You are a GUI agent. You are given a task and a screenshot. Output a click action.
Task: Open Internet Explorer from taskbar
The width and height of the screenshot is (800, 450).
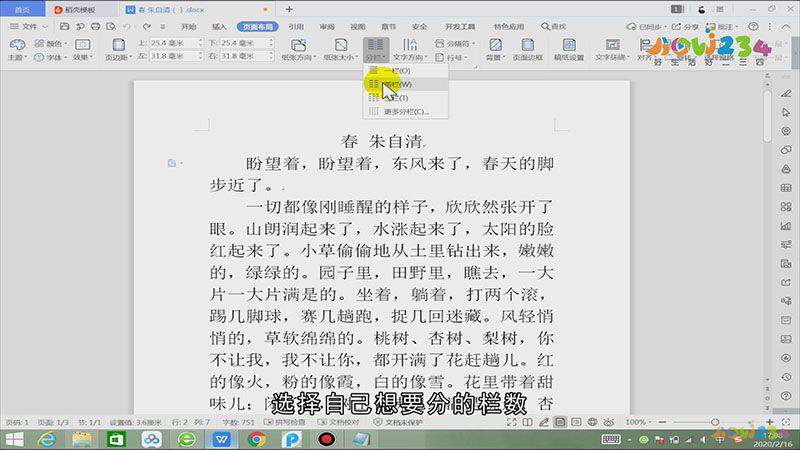tap(47, 439)
